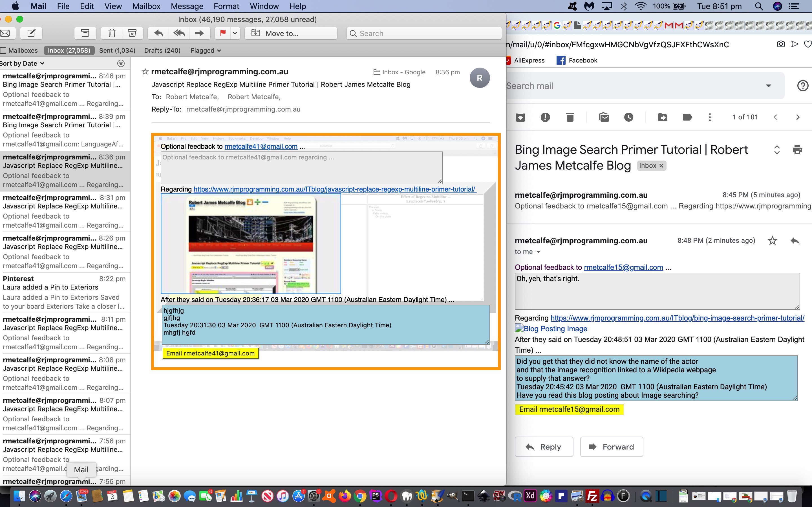Image resolution: width=812 pixels, height=507 pixels.
Task: Star the rmetcalfe message in Mail header
Action: coord(145,72)
